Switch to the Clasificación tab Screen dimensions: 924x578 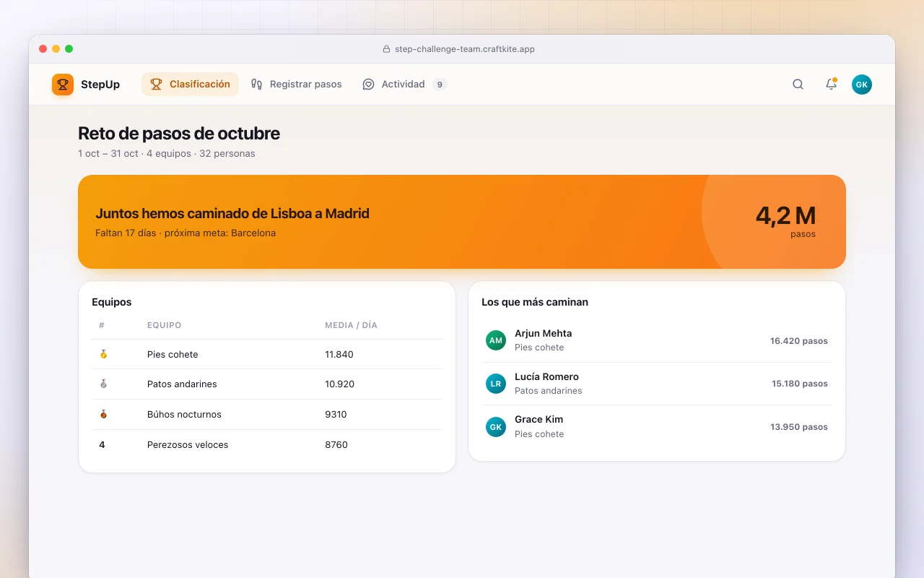click(x=190, y=85)
